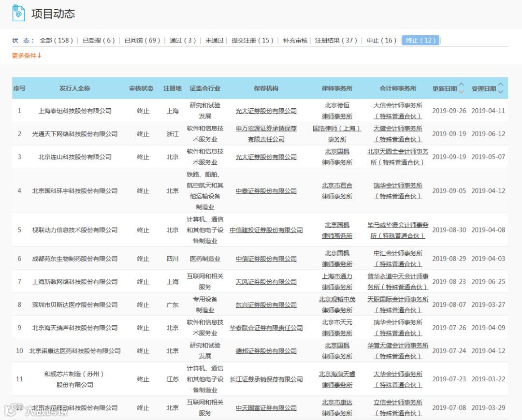This screenshot has height=420, width=522.
Task: Open 中泰证券股份有限公司 sponsor link
Action: pos(266,191)
